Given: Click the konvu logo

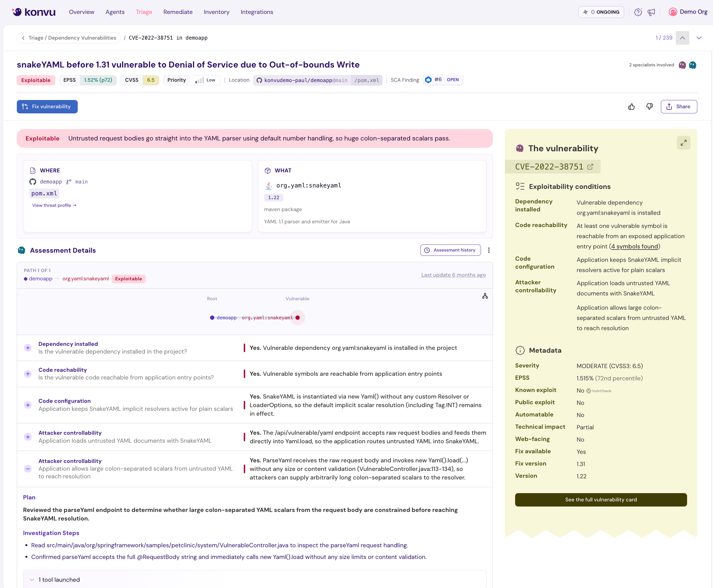Looking at the screenshot, I should pyautogui.click(x=34, y=12).
